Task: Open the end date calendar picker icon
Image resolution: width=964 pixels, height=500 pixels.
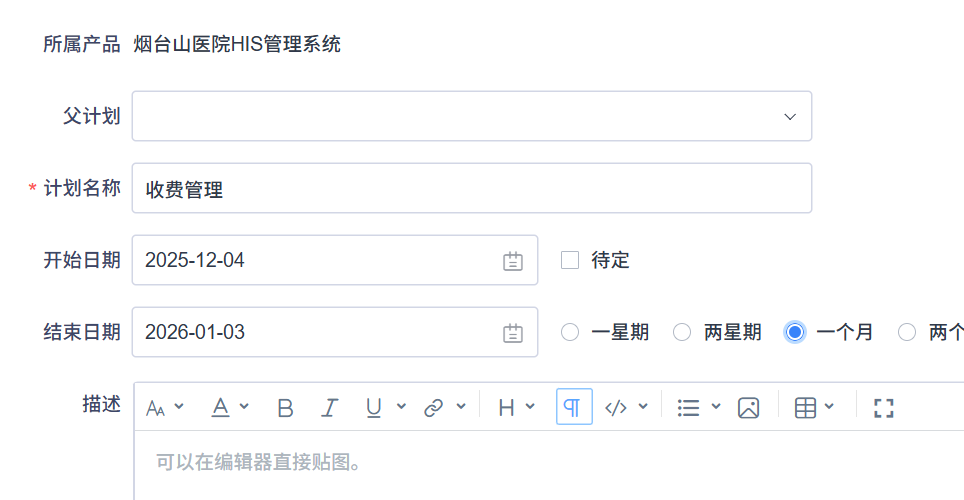Action: click(x=513, y=333)
